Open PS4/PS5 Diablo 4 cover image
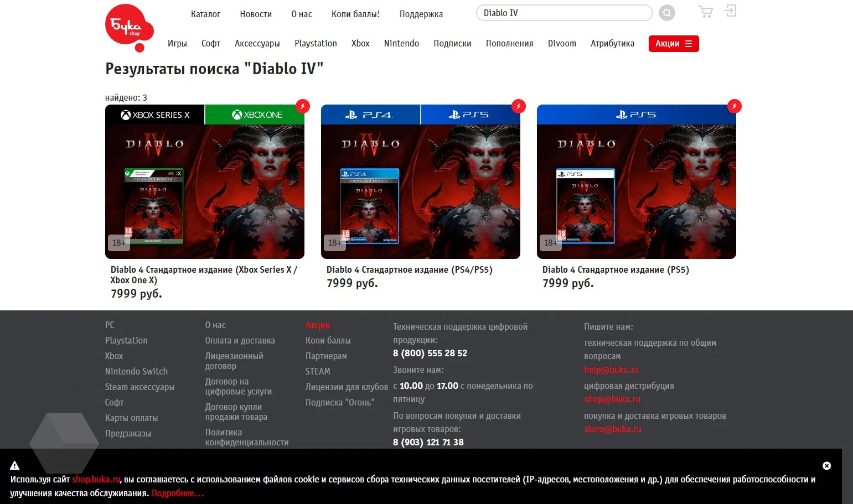 point(421,181)
